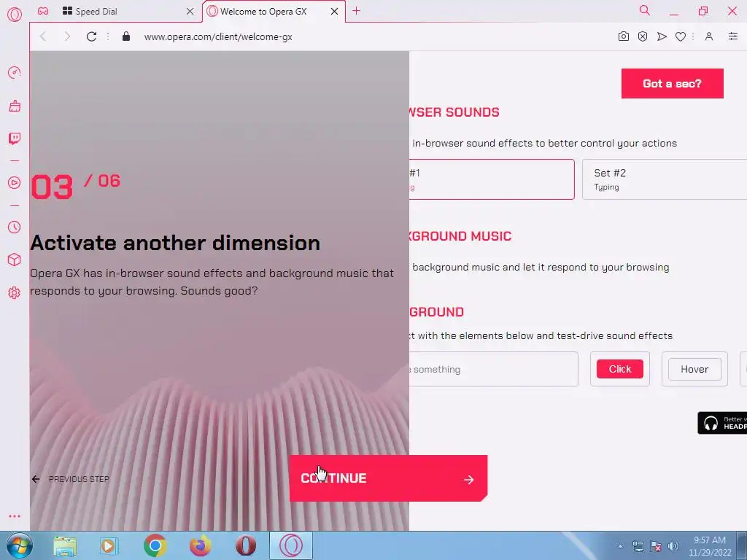Screen dimensions: 747x560
Task: Show hidden tray icons arrow
Action: click(x=620, y=546)
